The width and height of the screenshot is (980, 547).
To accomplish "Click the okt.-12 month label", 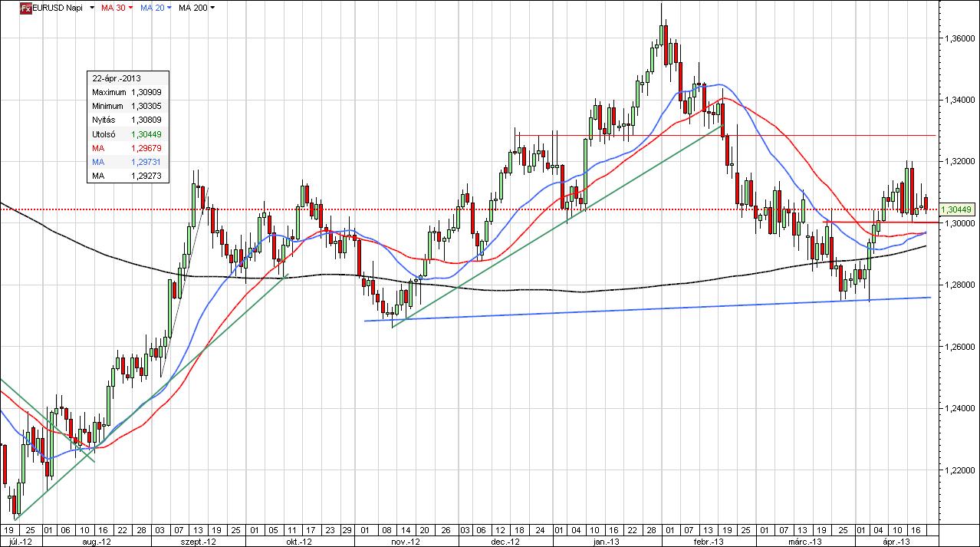I will [x=300, y=541].
